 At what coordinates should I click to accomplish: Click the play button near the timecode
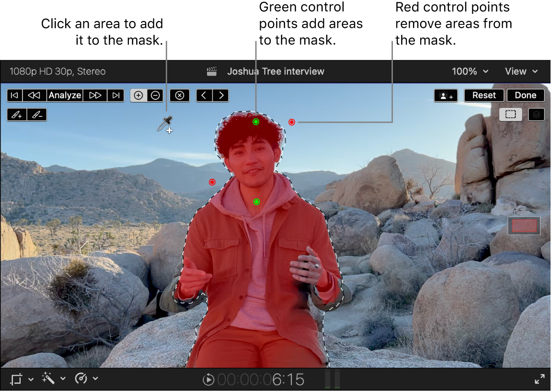pos(208,379)
